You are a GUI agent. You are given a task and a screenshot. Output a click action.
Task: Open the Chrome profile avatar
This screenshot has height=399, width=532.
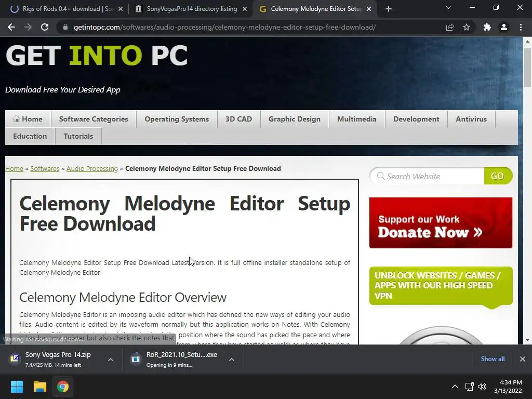504,27
